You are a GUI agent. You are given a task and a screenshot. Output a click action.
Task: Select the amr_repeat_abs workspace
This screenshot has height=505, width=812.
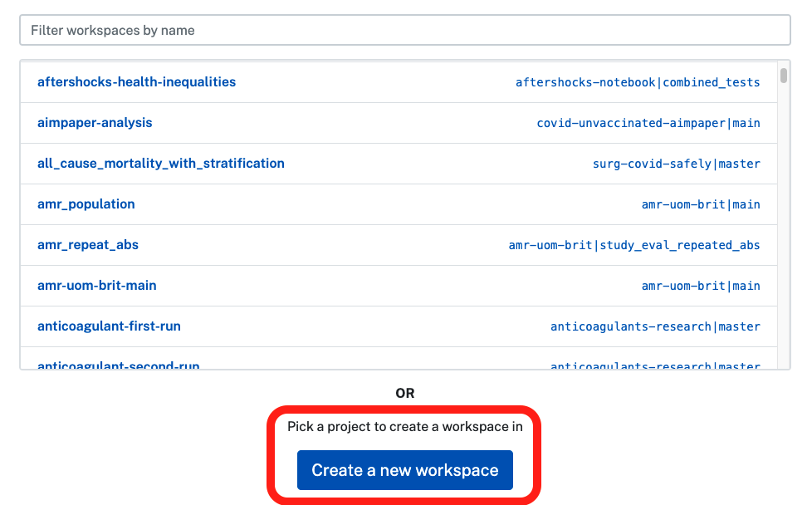pos(88,245)
